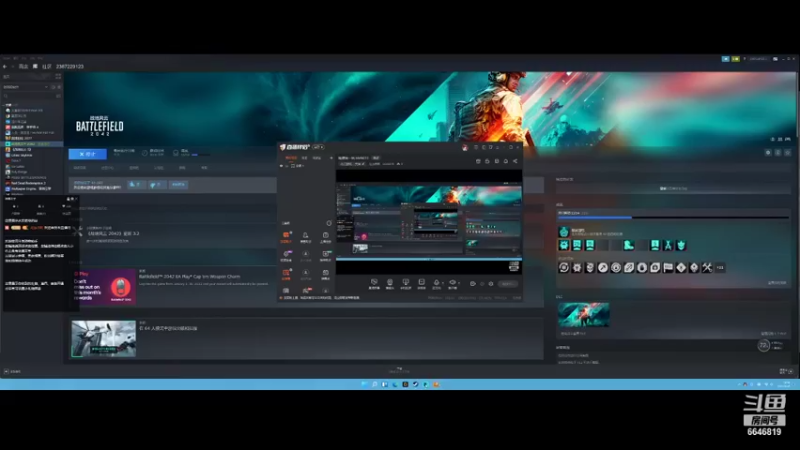Click the flag locked achievement icon
This screenshot has height=450, width=800.
668,267
